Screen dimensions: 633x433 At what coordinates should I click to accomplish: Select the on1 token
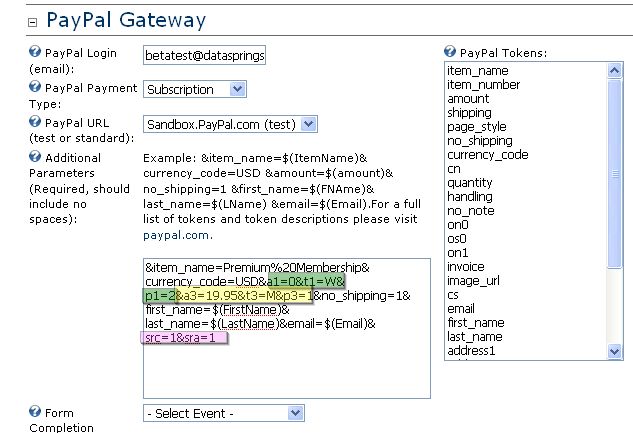pyautogui.click(x=458, y=253)
